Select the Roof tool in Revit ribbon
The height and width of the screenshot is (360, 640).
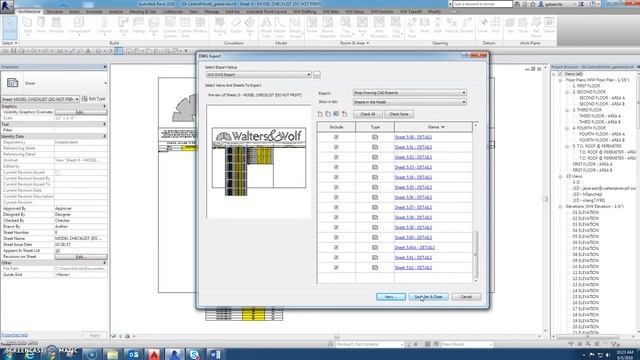(x=123, y=26)
